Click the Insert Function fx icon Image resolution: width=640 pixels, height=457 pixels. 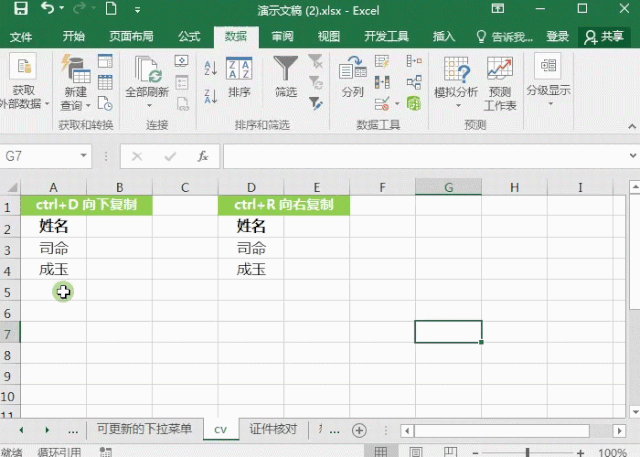click(203, 156)
